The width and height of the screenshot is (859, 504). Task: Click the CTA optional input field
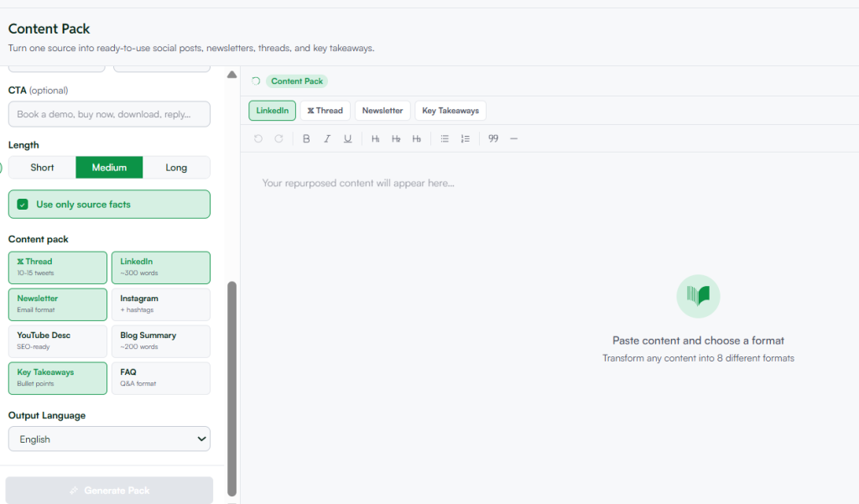pyautogui.click(x=109, y=114)
